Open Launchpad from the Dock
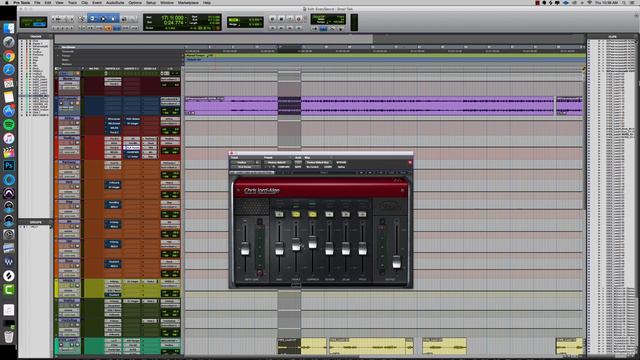The image size is (640, 360). [9, 42]
